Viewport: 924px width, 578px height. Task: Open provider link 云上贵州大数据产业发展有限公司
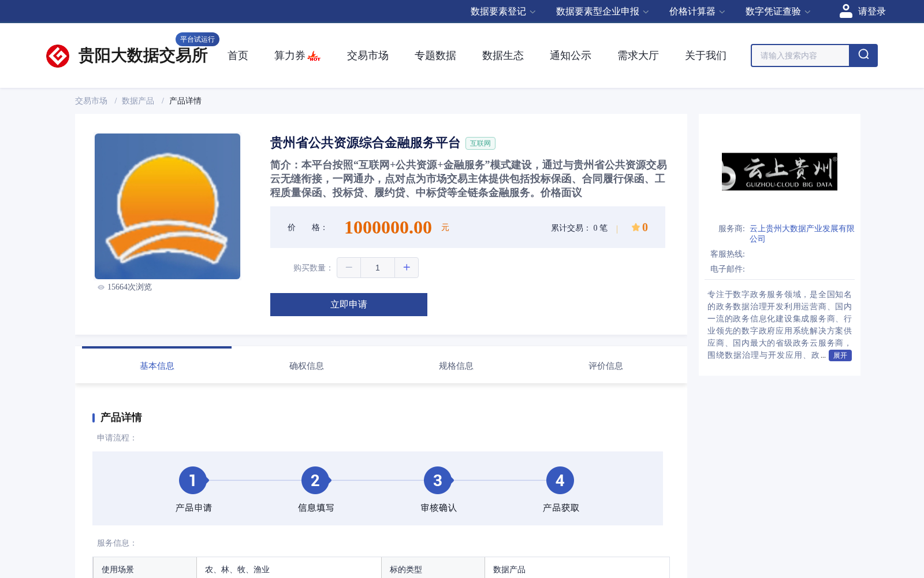[802, 234]
